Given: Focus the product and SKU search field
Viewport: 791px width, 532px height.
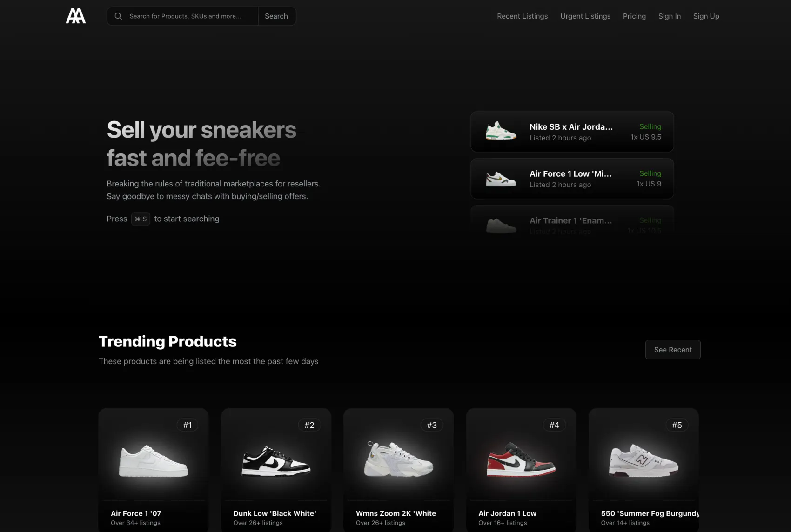Looking at the screenshot, I should pyautogui.click(x=183, y=16).
